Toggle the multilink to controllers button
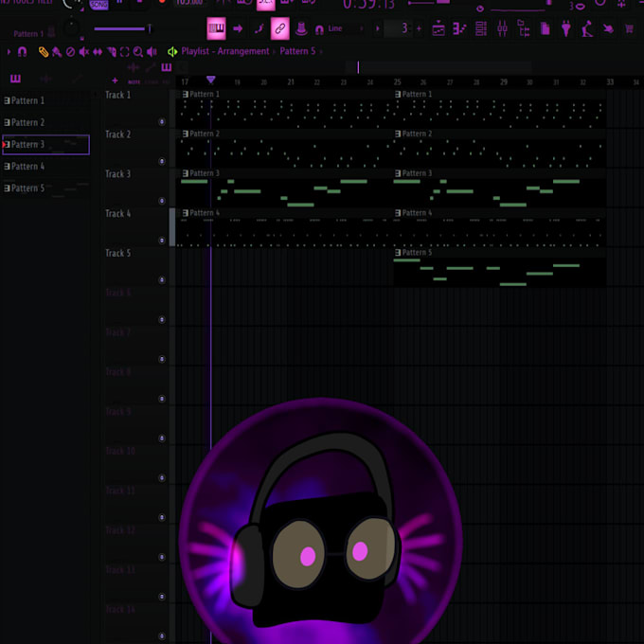 280,28
